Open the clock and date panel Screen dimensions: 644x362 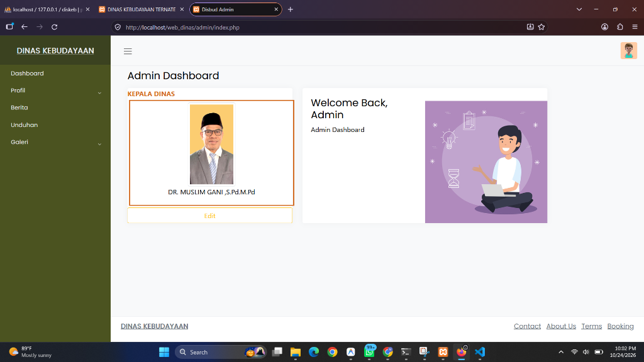(623, 352)
